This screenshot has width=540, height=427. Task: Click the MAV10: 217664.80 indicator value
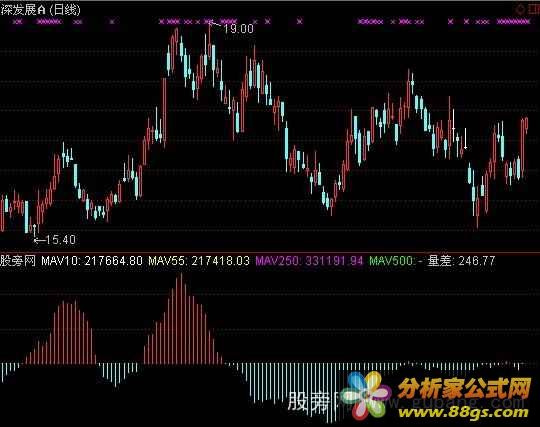(92, 261)
